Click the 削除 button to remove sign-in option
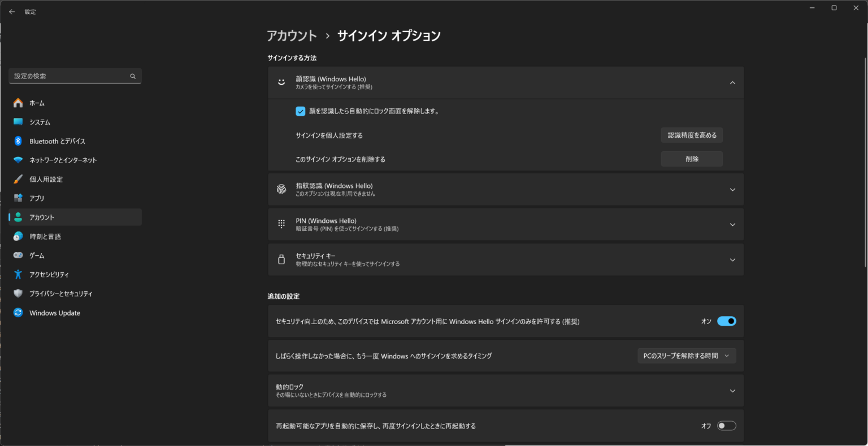The height and width of the screenshot is (446, 868). tap(691, 159)
